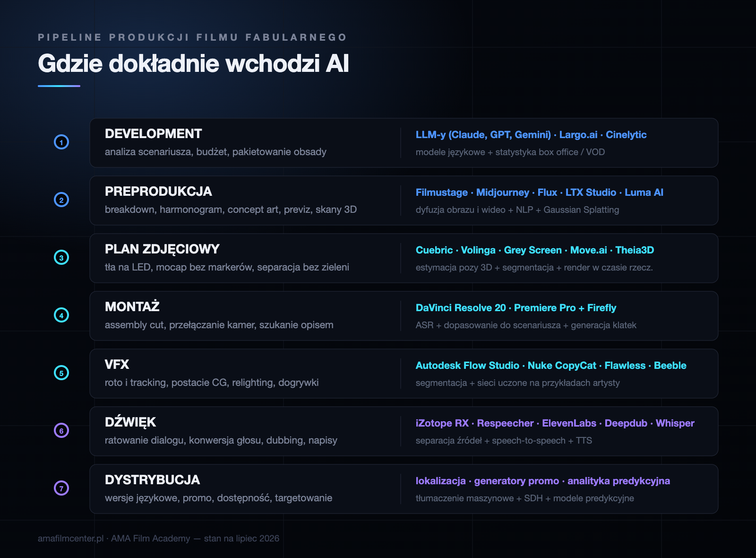Click 'modele językowe + statystyka box office' text
The image size is (756, 558).
pyautogui.click(x=497, y=152)
